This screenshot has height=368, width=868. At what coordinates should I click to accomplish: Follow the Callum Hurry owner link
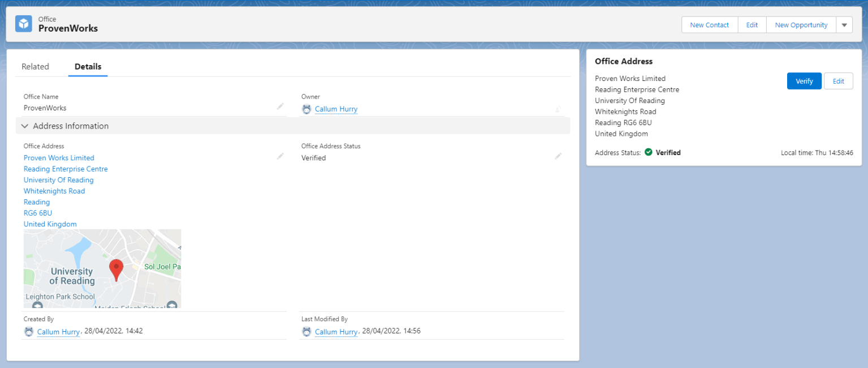coord(336,109)
